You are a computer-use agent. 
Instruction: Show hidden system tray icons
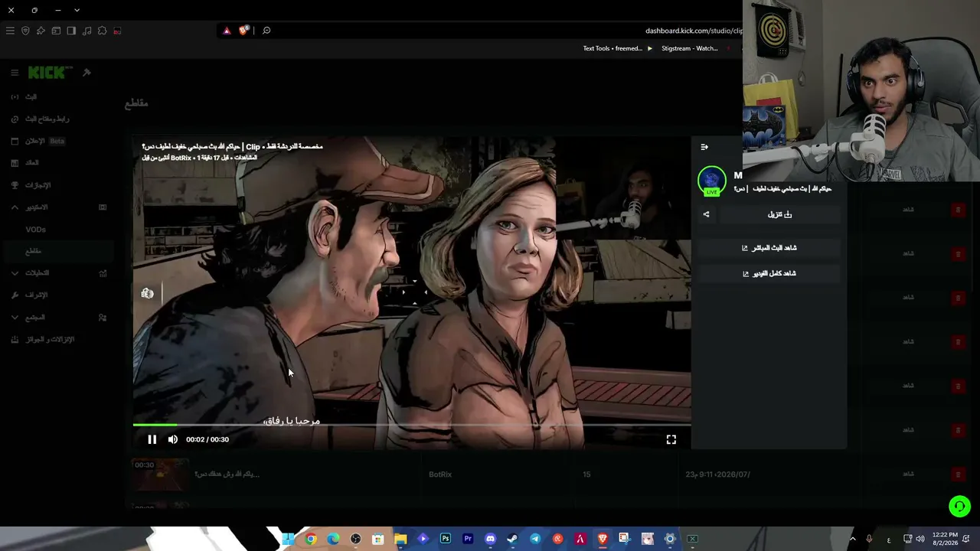852,539
